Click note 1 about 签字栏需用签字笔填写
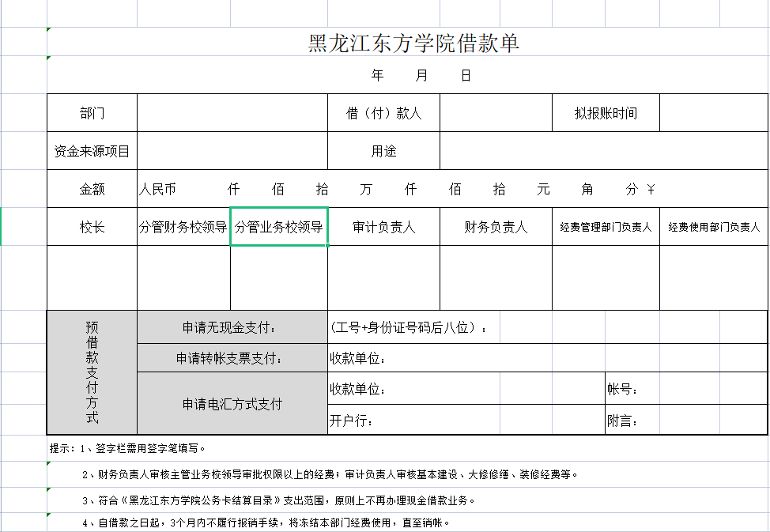Viewport: 770px width, 532px height. 128,448
